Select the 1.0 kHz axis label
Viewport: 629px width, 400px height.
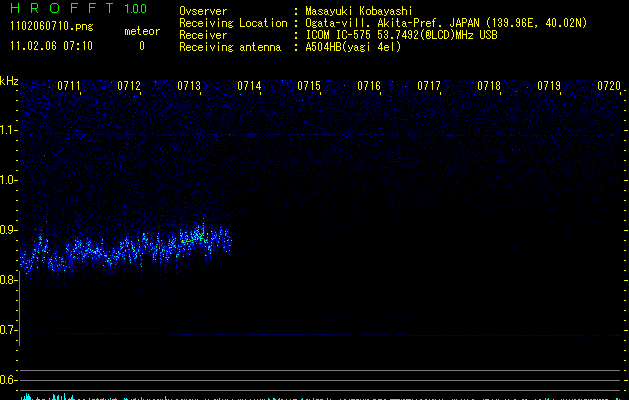(x=9, y=180)
